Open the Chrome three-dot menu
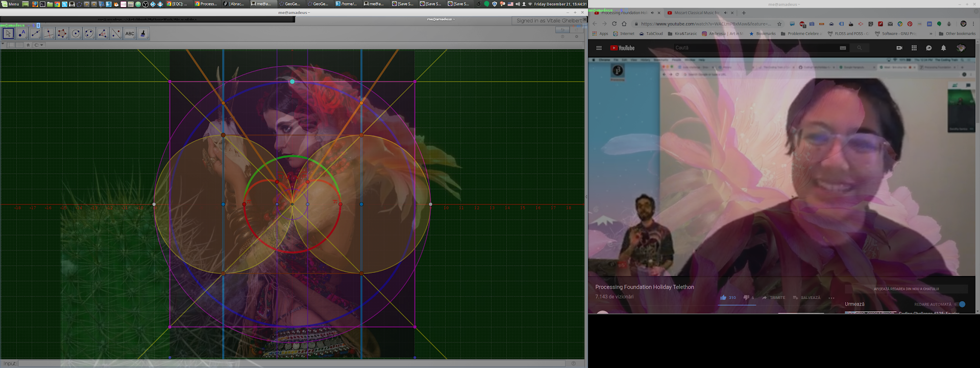980x368 pixels. pyautogui.click(x=973, y=24)
